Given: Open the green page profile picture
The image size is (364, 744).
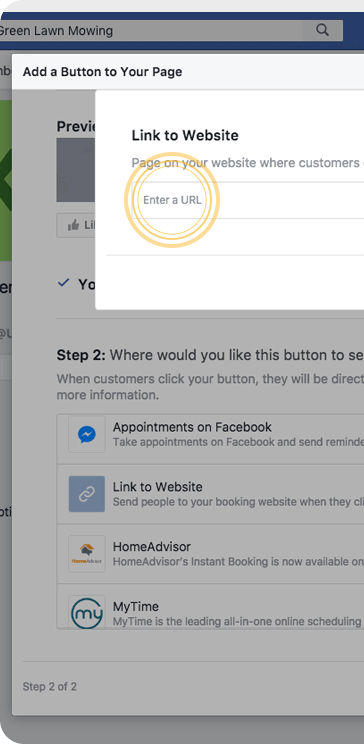Looking at the screenshot, I should [6, 180].
